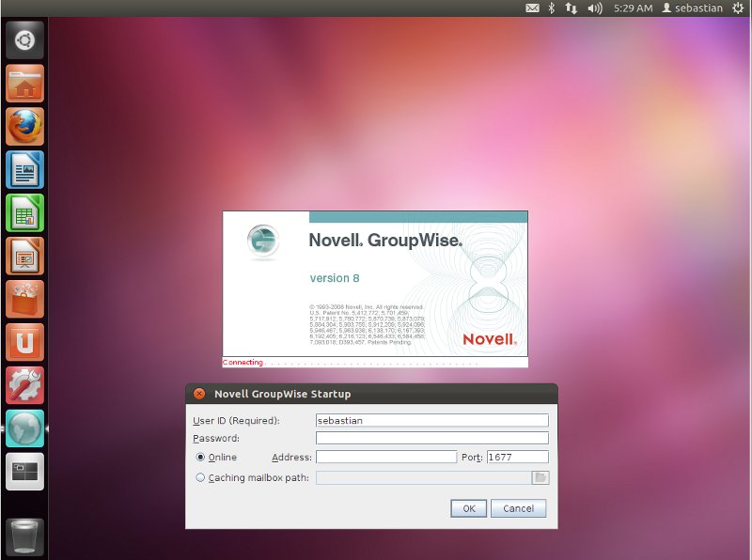Image resolution: width=752 pixels, height=560 pixels.
Task: Open the Home Folder launcher icon
Action: pyautogui.click(x=25, y=84)
